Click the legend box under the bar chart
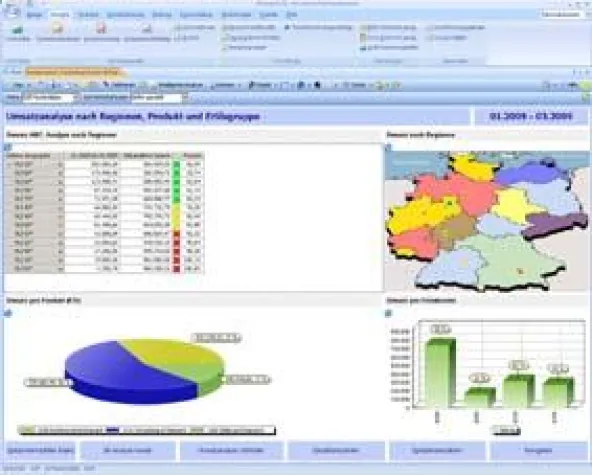 [x=505, y=430]
